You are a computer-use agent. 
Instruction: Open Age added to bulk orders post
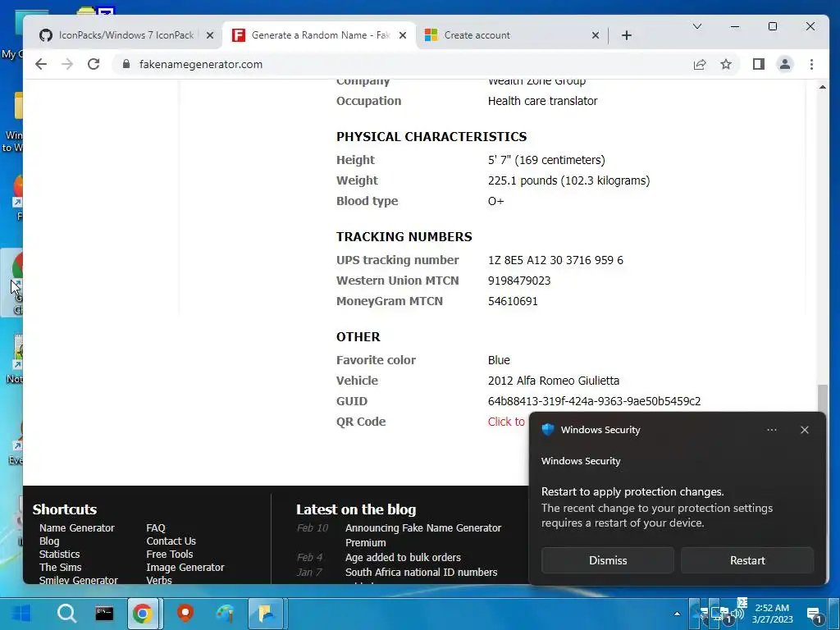[x=403, y=558]
